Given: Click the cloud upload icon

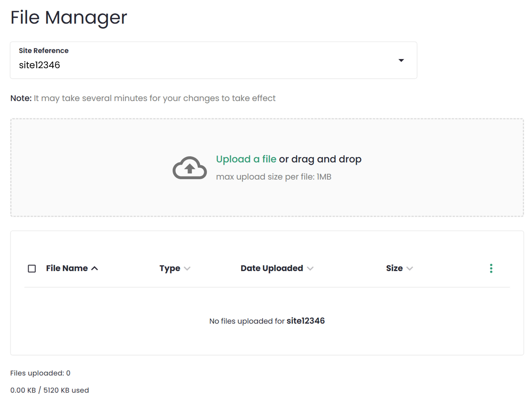Looking at the screenshot, I should (190, 168).
